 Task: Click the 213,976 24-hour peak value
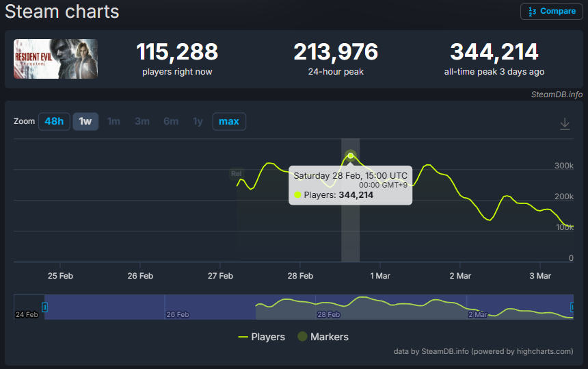pos(336,52)
